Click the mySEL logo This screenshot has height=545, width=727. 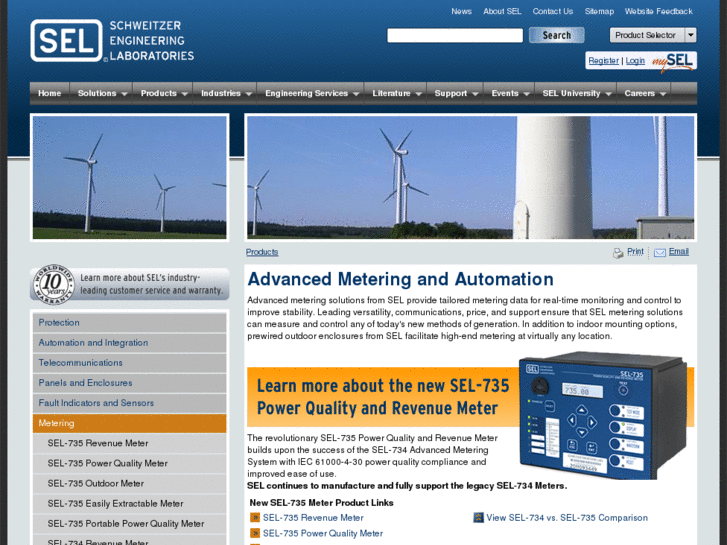point(673,61)
